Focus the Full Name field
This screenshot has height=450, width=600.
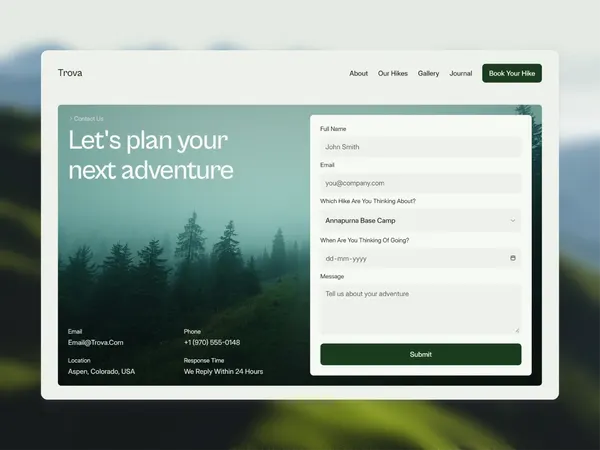[x=421, y=147]
